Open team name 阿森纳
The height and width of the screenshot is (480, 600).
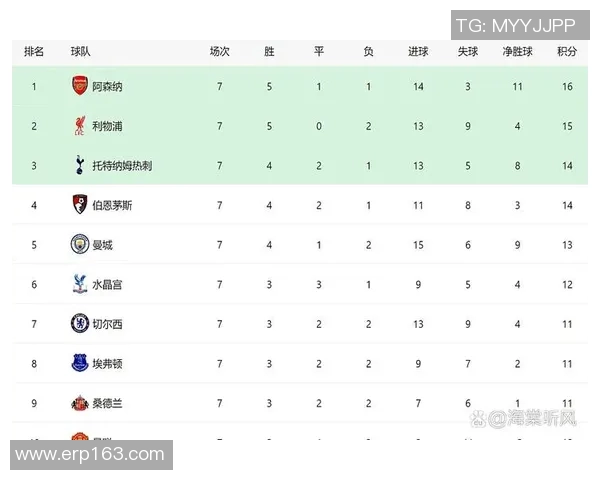tap(107, 87)
